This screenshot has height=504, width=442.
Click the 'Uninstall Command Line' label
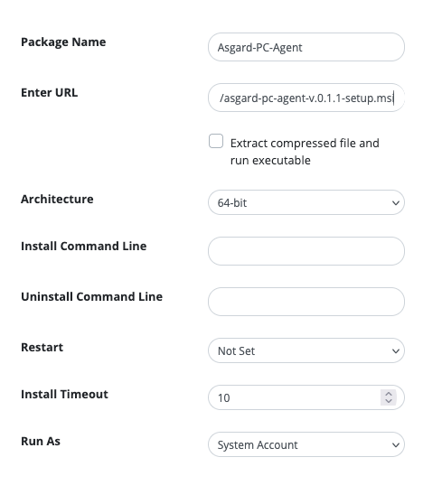point(91,296)
